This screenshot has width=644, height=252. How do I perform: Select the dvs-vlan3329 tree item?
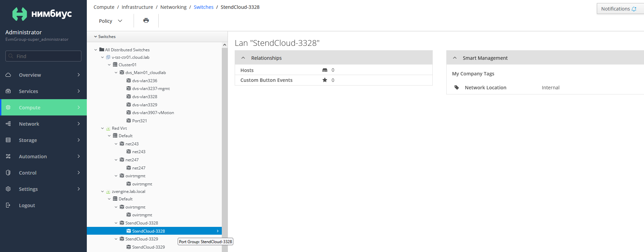(144, 105)
